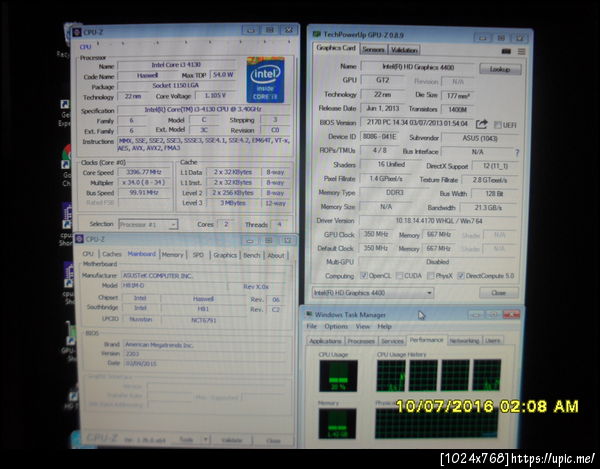This screenshot has width=600, height=469.
Task: Select the Mainboard tab in CPU-Z
Action: coord(142,254)
